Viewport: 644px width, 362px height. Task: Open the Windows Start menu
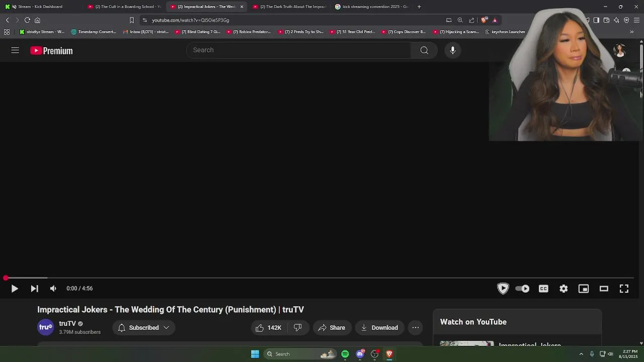click(x=255, y=354)
